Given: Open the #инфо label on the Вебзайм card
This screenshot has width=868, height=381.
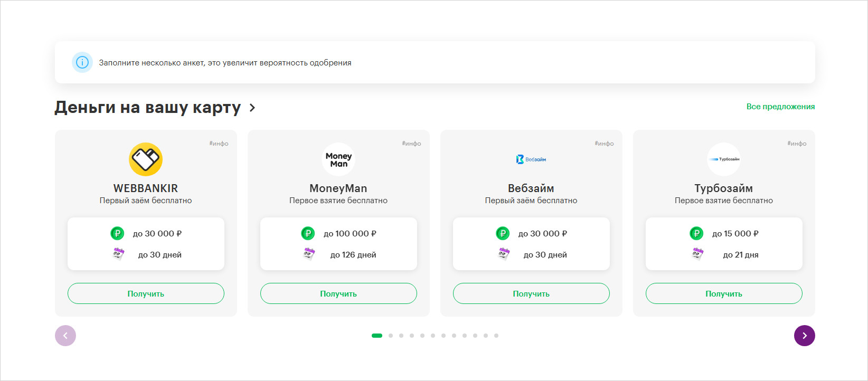Looking at the screenshot, I should [x=604, y=144].
